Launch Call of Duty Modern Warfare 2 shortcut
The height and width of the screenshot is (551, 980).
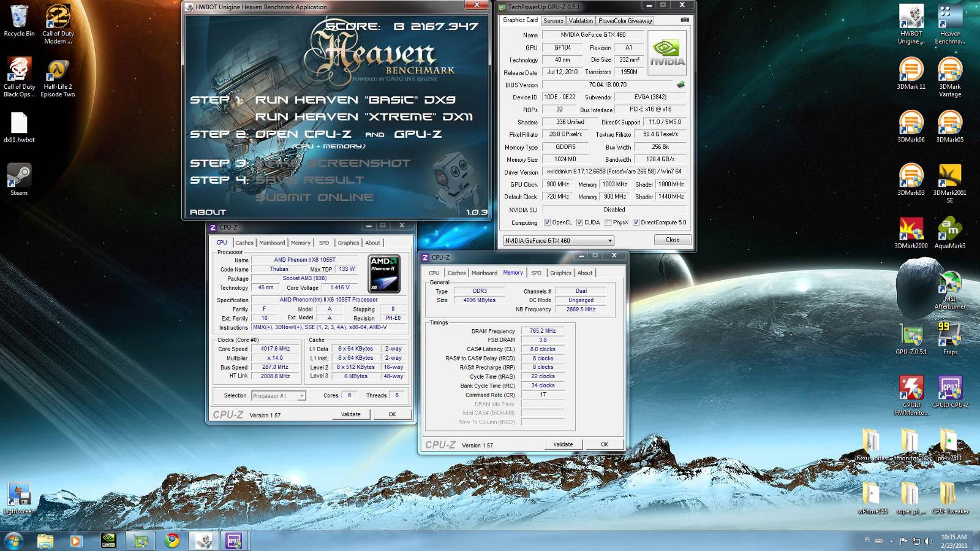pyautogui.click(x=58, y=25)
